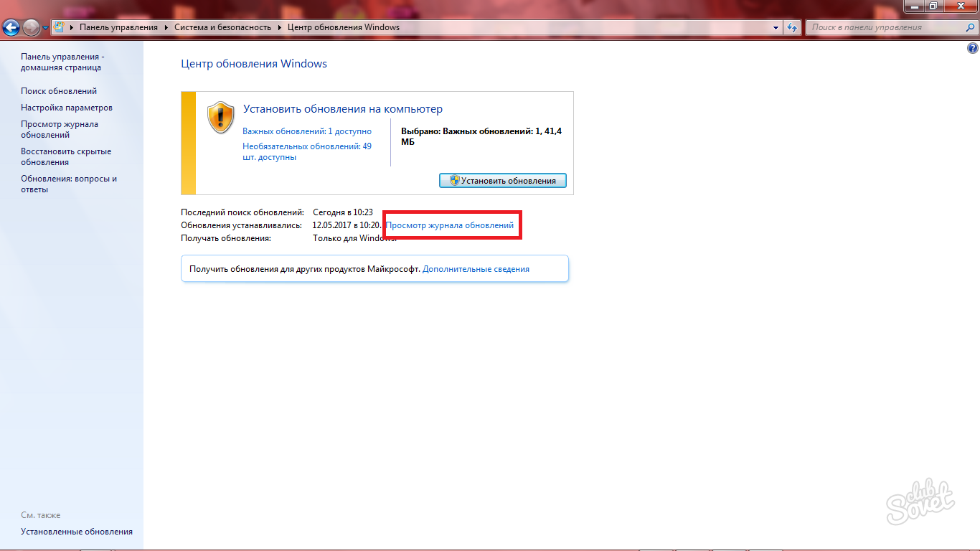Click the Back navigation arrow button
The image size is (980, 551).
pyautogui.click(x=11, y=28)
